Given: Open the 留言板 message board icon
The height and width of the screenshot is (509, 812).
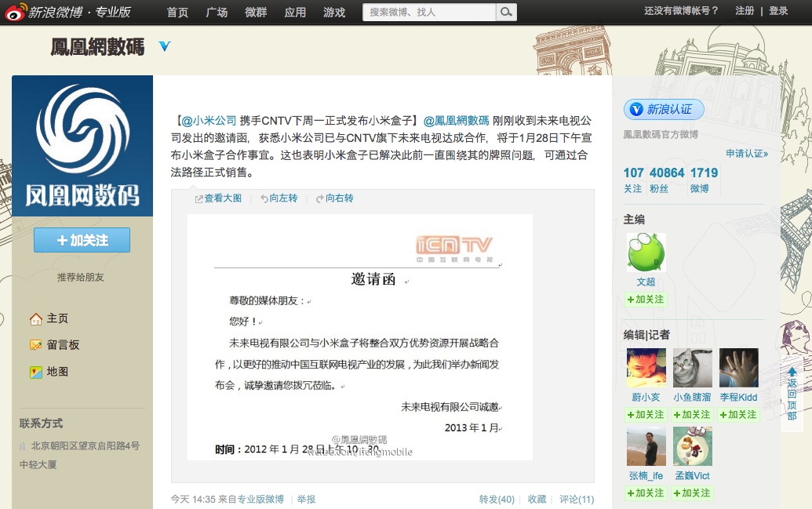Looking at the screenshot, I should point(36,345).
